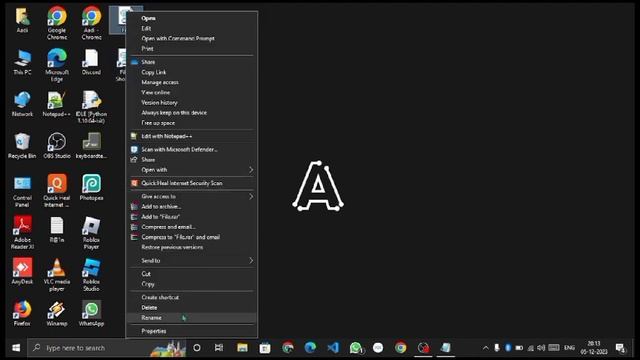Select Network desktop icon
The width and height of the screenshot is (640, 360).
(22, 104)
